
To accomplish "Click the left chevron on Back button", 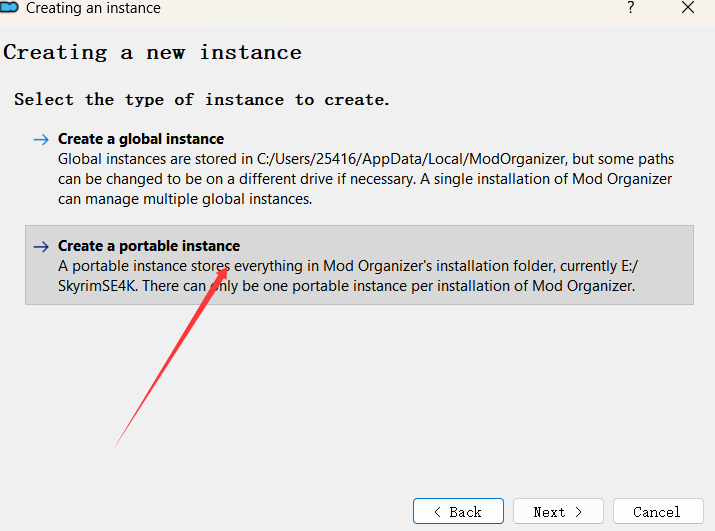I will click(x=437, y=512).
